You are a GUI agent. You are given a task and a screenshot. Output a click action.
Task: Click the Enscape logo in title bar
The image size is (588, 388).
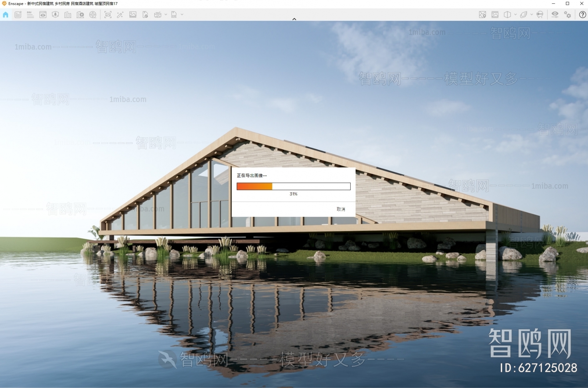coord(4,3)
